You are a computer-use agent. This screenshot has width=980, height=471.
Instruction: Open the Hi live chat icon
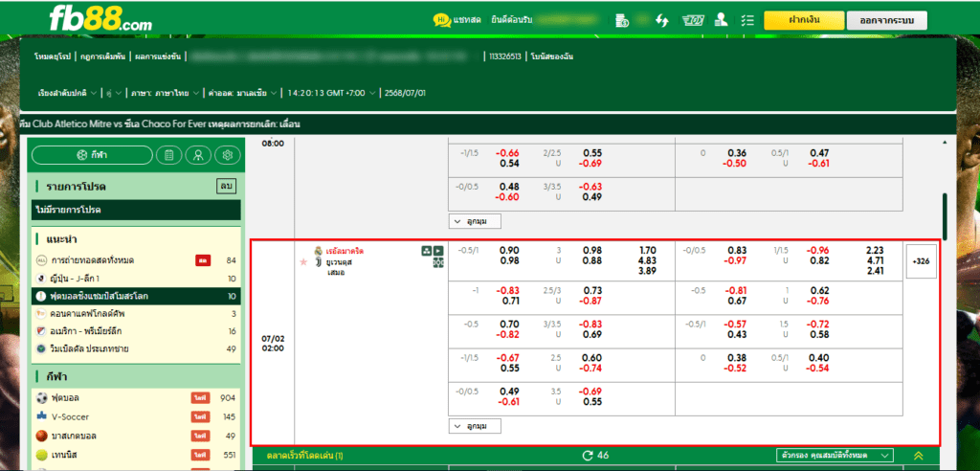(x=442, y=20)
